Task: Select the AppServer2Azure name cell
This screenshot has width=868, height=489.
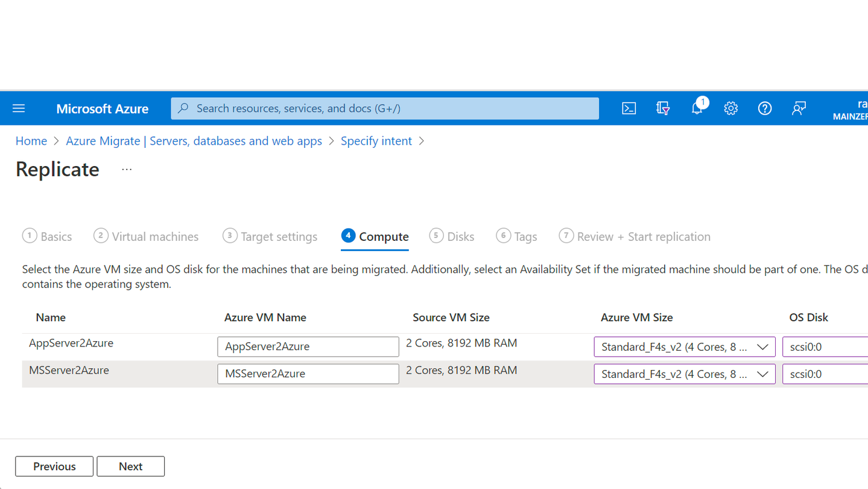Action: pyautogui.click(x=71, y=343)
